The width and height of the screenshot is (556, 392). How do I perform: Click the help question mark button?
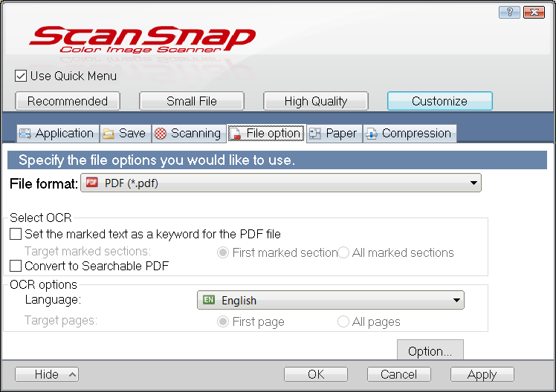[x=509, y=13]
